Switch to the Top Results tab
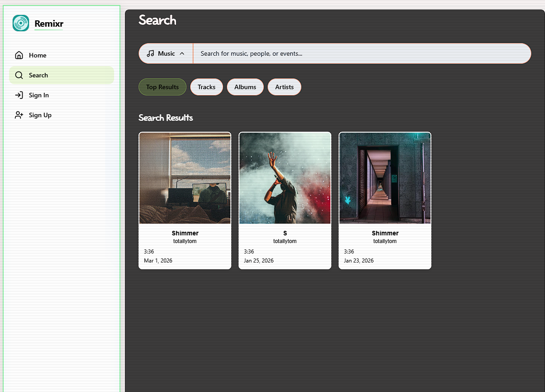 click(x=162, y=86)
